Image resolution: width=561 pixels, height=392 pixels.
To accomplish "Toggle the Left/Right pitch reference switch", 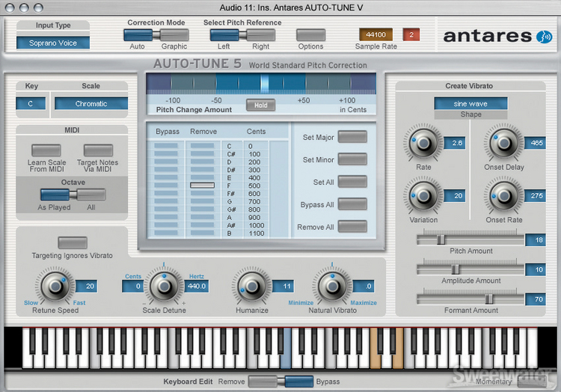I will (x=230, y=34).
